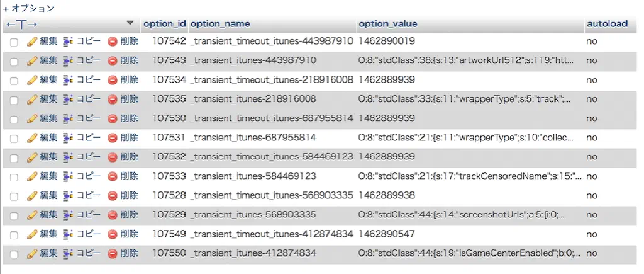Sort by option_id column header
The width and height of the screenshot is (644, 274).
point(164,24)
